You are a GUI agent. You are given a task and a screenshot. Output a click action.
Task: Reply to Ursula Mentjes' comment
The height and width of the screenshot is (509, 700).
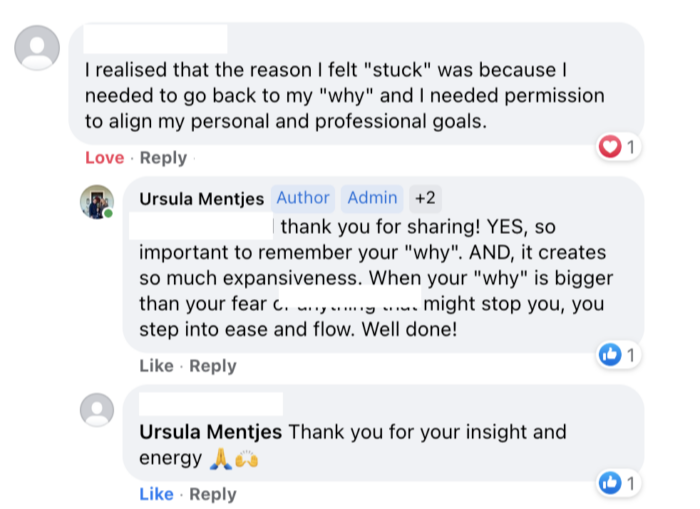tap(212, 366)
